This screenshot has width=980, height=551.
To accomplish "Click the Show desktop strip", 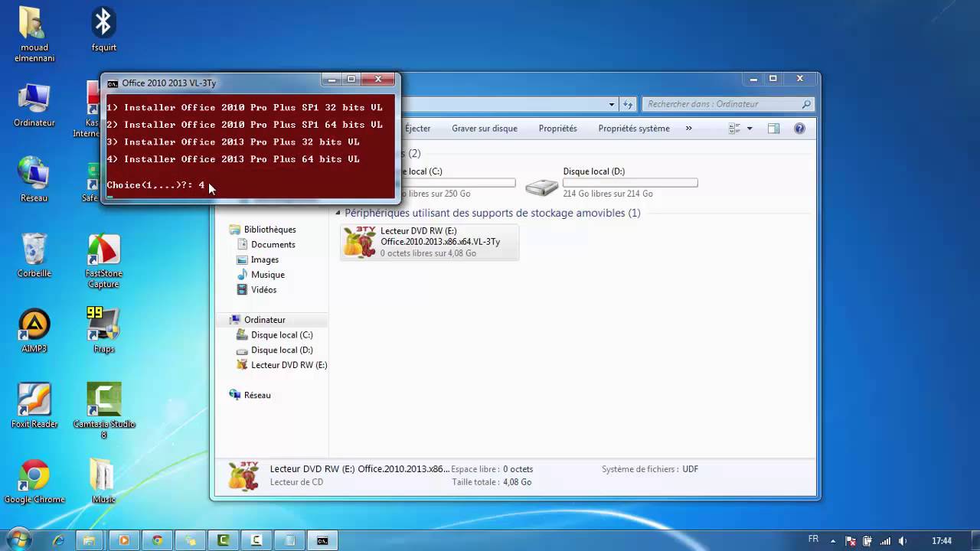I will 974,540.
